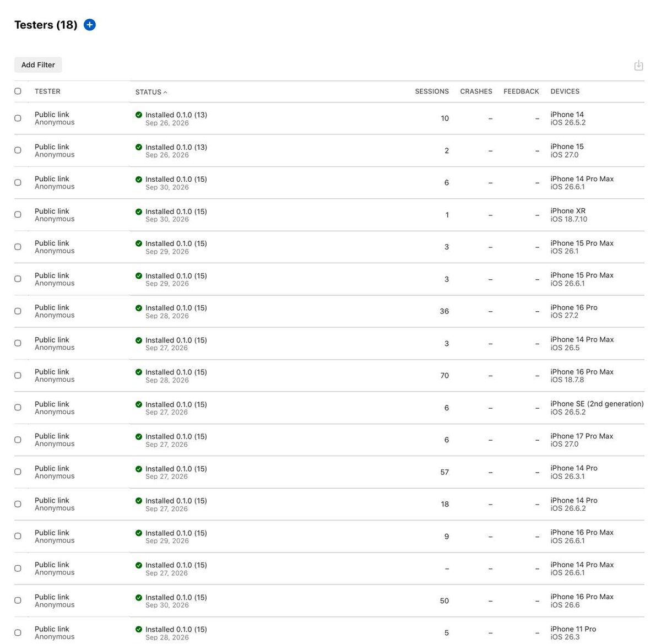
Task: Click the sessions value 10
Action: point(445,118)
